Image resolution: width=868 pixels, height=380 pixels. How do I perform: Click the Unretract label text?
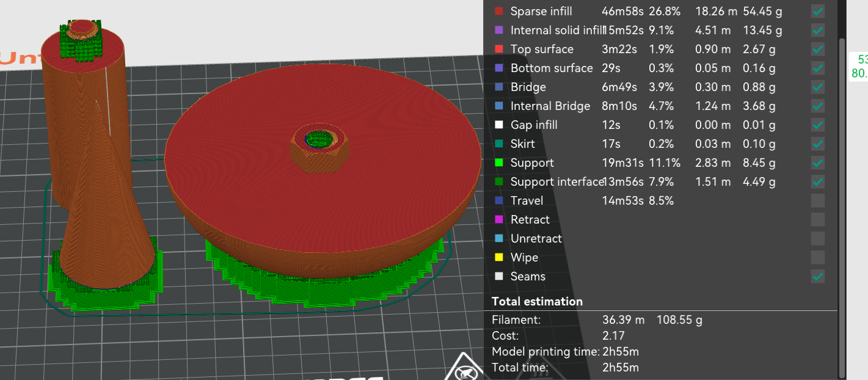[536, 238]
